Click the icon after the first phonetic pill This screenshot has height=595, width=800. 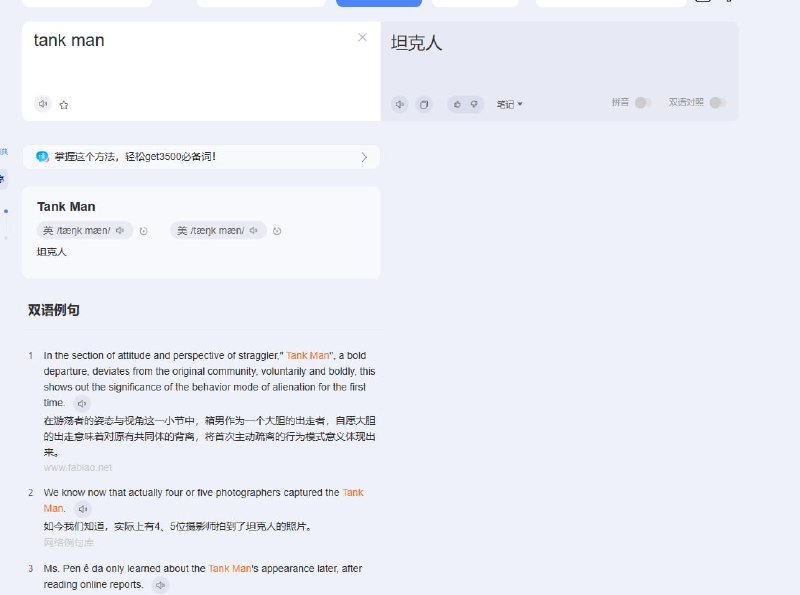[x=144, y=231]
